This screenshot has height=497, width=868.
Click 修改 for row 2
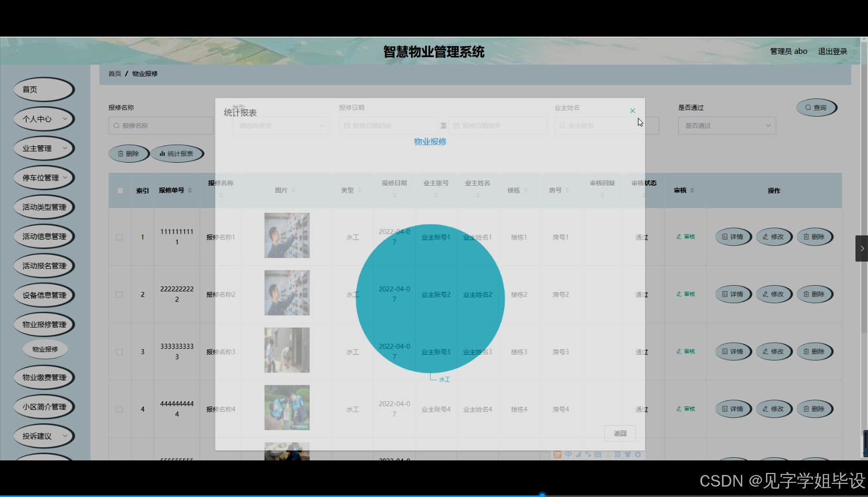point(774,295)
